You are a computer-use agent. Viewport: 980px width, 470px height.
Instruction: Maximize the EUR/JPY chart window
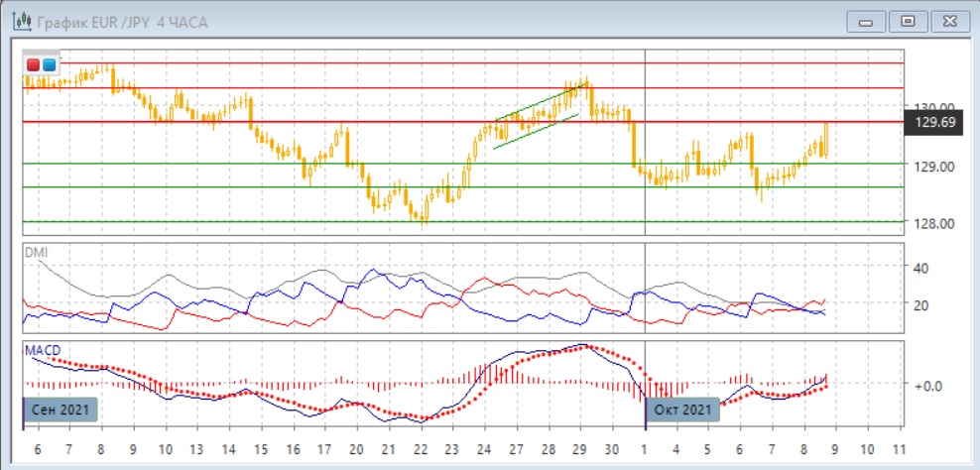pyautogui.click(x=907, y=20)
